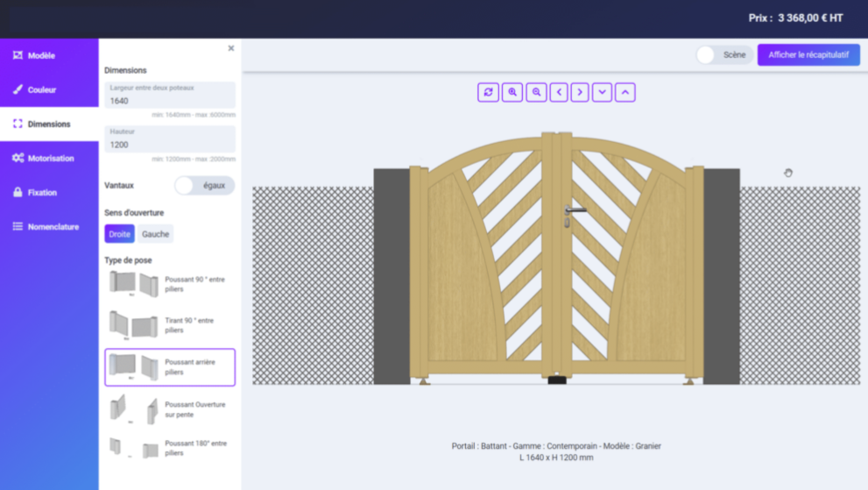Click the min 1640mm max 6000mm hint
This screenshot has width=868, height=490.
(194, 115)
